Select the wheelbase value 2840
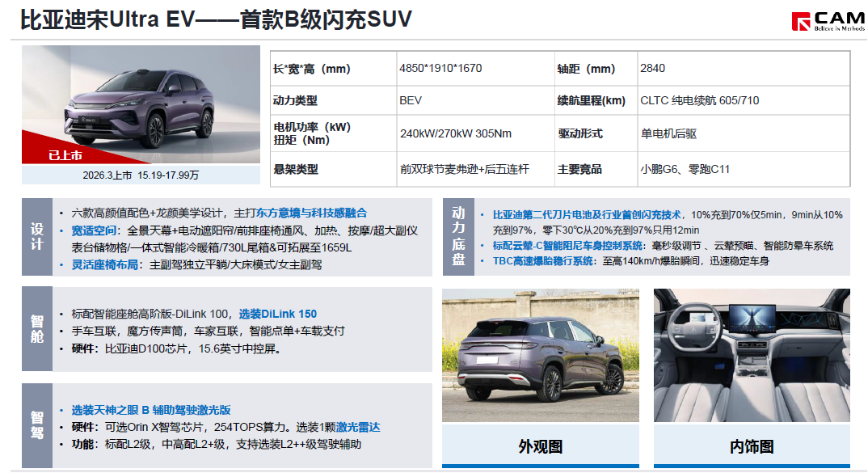Viewport: 868px width, 473px height. pyautogui.click(x=653, y=68)
